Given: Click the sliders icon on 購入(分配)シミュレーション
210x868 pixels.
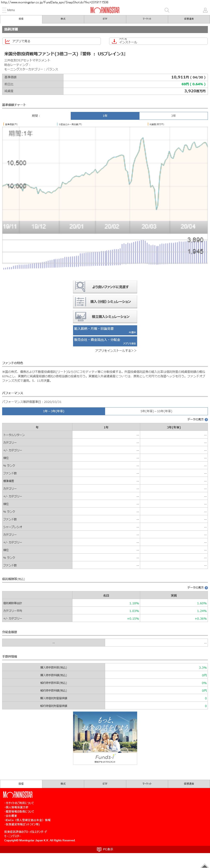Looking at the screenshot, I should (x=80, y=301).
